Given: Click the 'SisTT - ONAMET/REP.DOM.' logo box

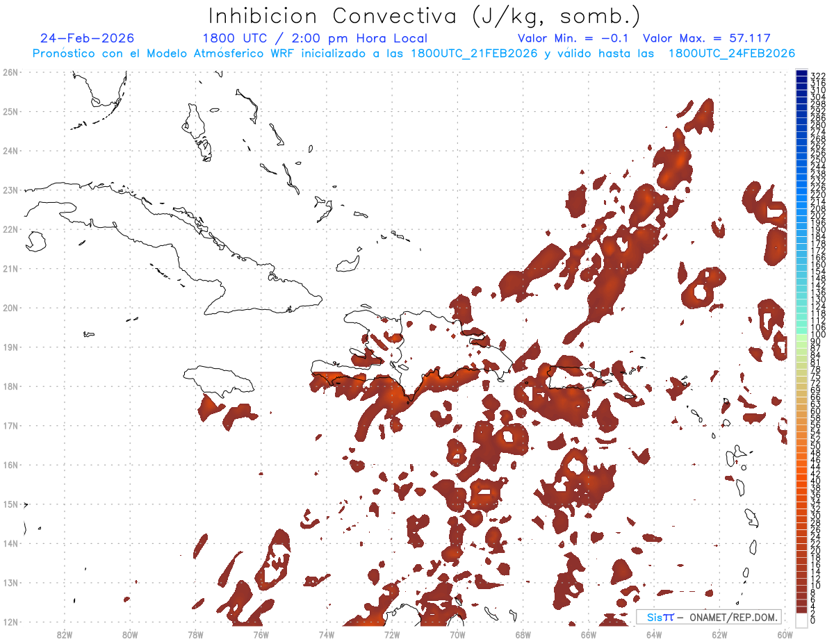Looking at the screenshot, I should [708, 617].
